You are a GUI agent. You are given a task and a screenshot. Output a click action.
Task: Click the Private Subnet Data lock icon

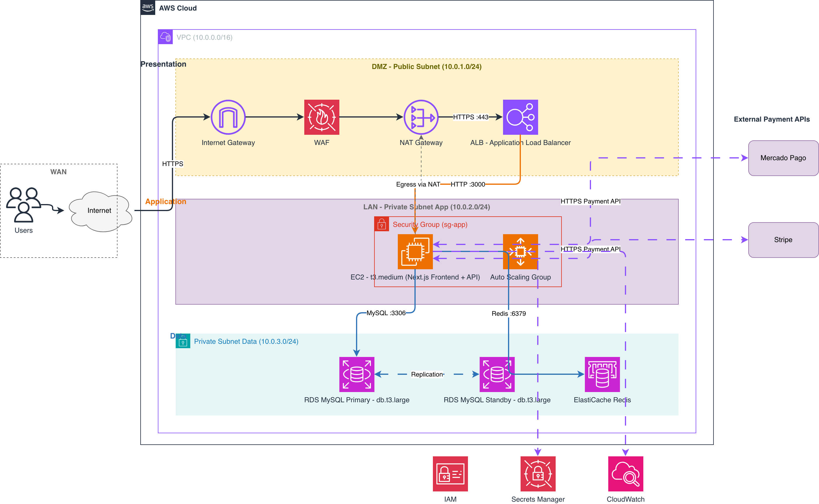[183, 341]
